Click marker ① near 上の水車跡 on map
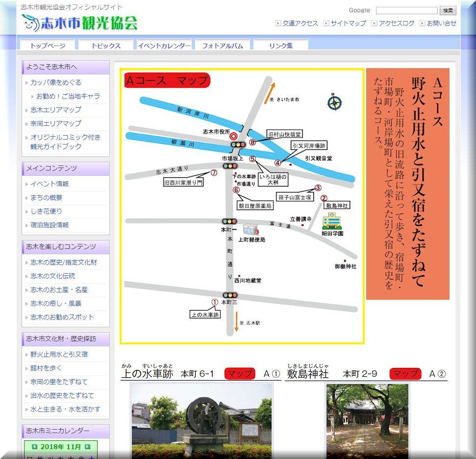The image size is (476, 459). pyautogui.click(x=215, y=302)
